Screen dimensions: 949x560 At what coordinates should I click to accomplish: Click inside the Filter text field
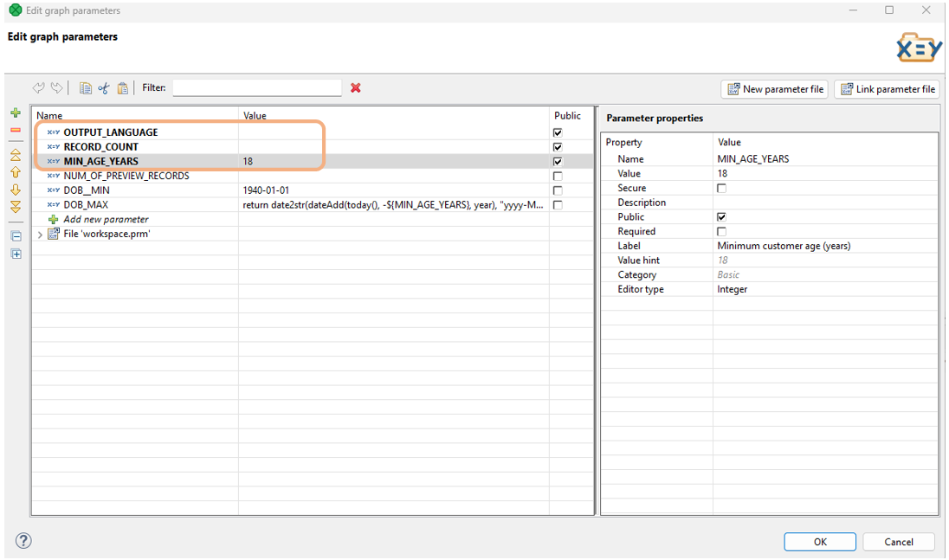click(256, 88)
